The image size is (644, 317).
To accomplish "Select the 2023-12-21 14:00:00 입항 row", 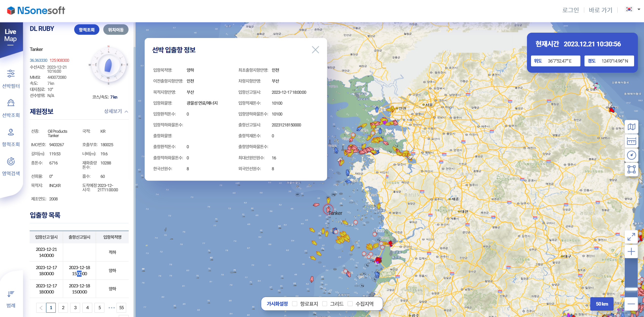I will point(79,252).
